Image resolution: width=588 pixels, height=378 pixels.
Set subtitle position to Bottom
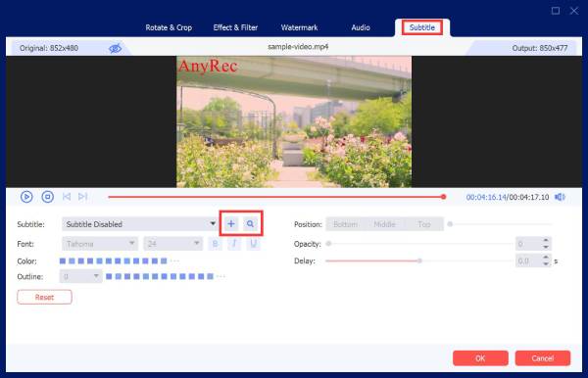345,224
